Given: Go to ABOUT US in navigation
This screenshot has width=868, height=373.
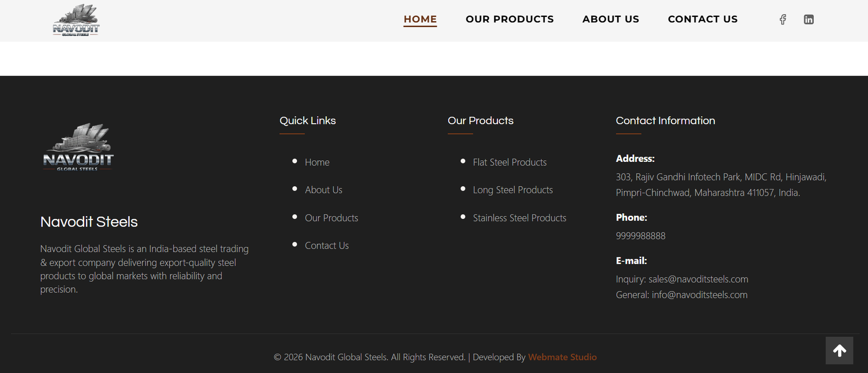Looking at the screenshot, I should pyautogui.click(x=610, y=19).
